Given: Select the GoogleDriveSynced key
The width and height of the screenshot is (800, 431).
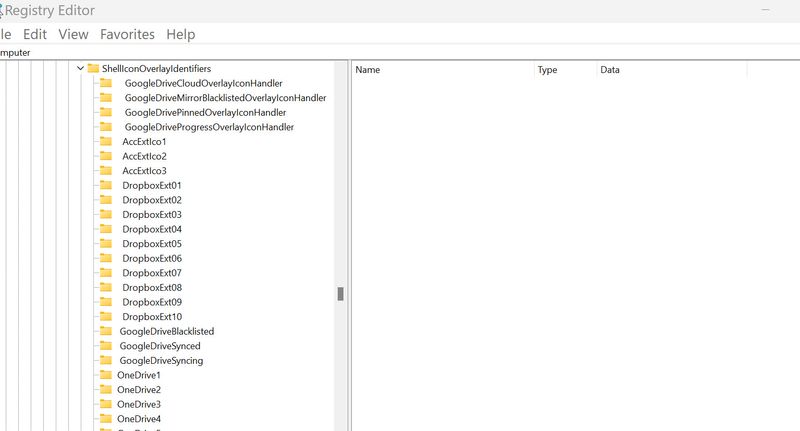Looking at the screenshot, I should pos(160,346).
